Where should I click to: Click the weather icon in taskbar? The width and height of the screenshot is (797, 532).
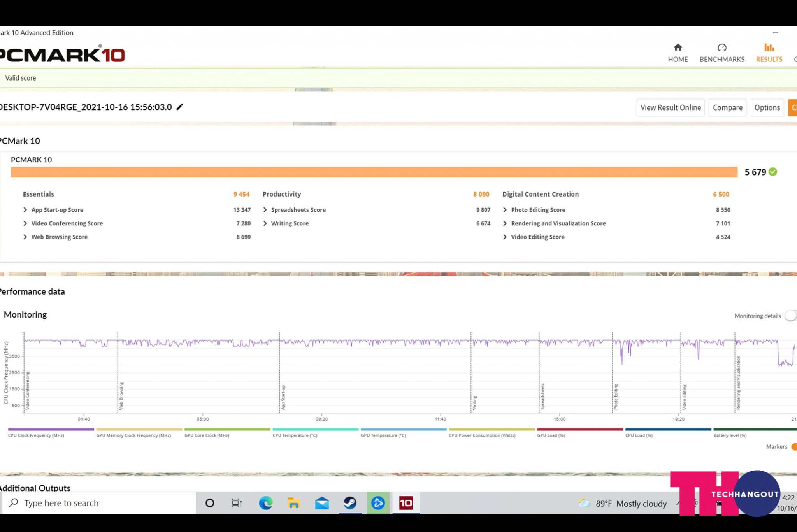point(584,503)
